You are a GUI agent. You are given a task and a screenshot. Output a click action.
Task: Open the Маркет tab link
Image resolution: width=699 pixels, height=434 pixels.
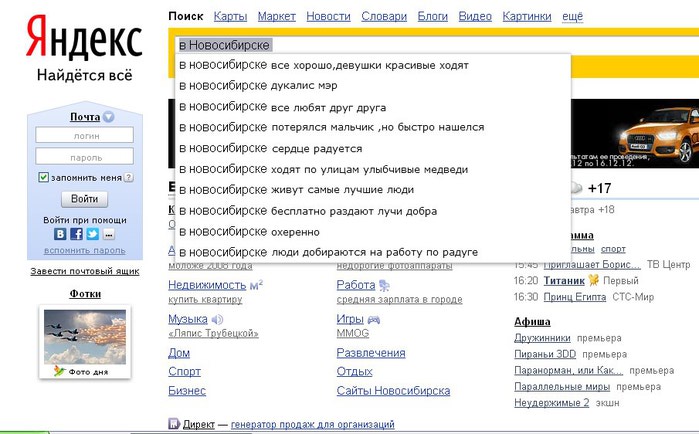[x=276, y=16]
